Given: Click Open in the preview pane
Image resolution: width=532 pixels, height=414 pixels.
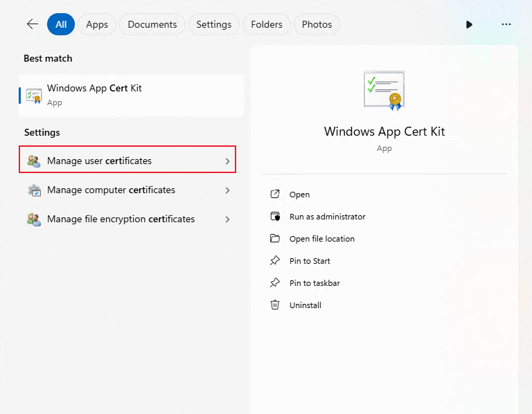Looking at the screenshot, I should click(299, 195).
